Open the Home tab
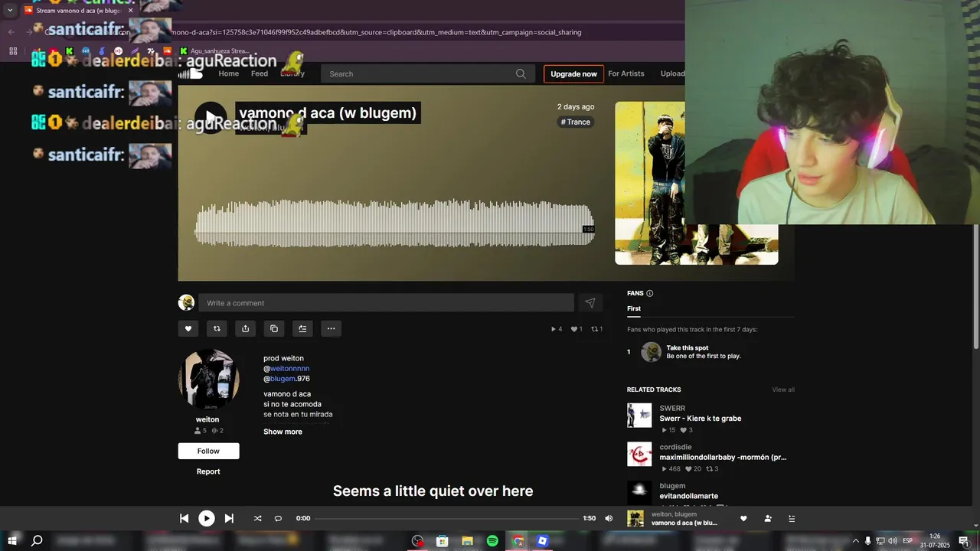 pos(228,73)
